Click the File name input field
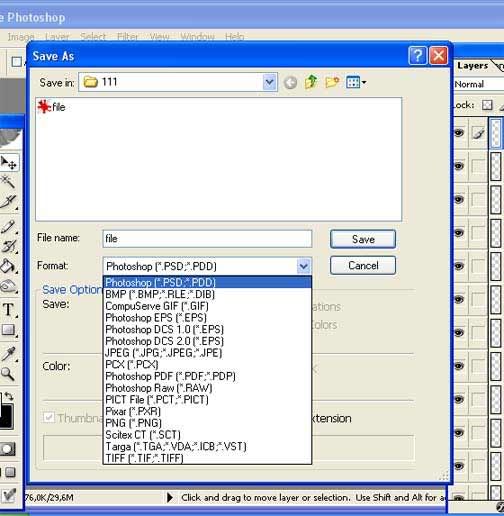This screenshot has width=504, height=516. click(207, 239)
